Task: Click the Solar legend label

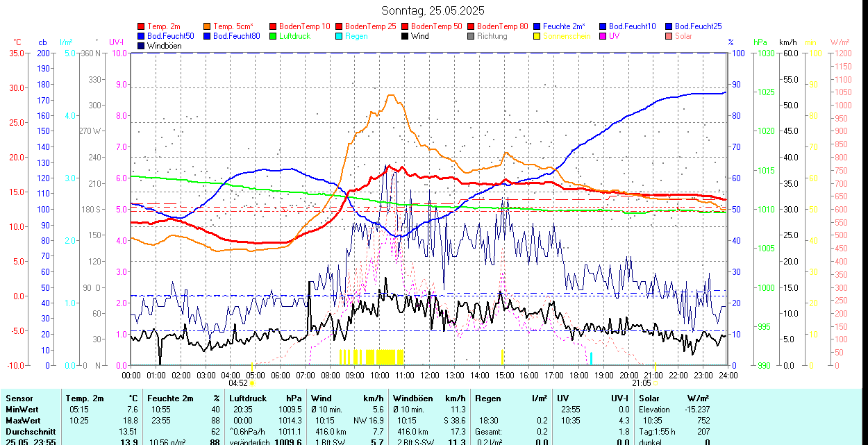Action: (x=683, y=36)
